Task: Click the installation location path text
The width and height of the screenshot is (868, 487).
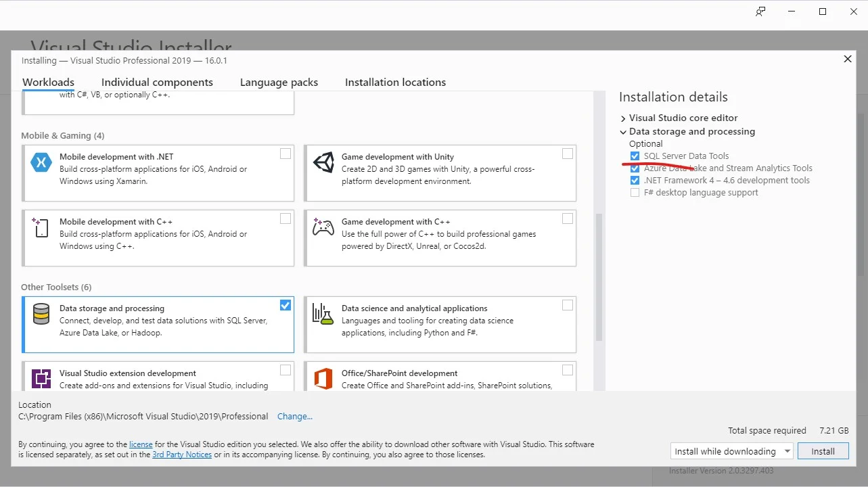Action: pyautogui.click(x=143, y=417)
